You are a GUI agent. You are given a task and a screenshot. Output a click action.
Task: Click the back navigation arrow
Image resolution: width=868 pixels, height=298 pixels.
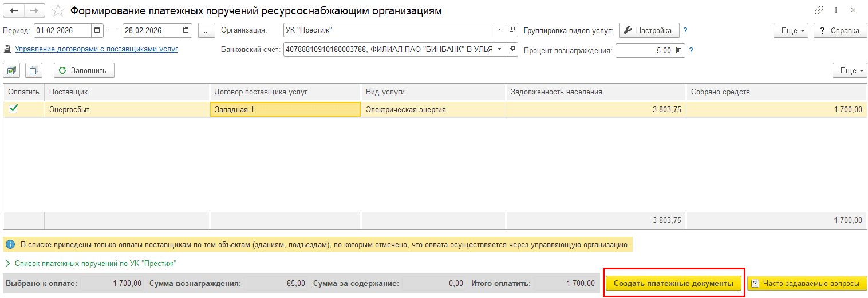click(x=14, y=11)
